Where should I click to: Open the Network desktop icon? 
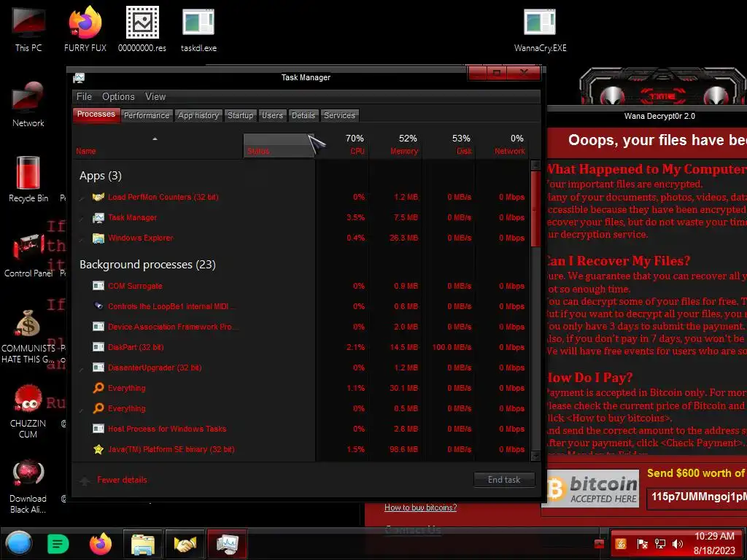tap(28, 105)
